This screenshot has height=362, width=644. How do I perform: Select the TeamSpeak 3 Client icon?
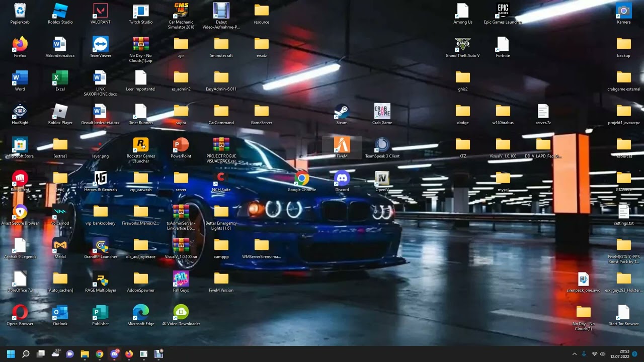(382, 148)
